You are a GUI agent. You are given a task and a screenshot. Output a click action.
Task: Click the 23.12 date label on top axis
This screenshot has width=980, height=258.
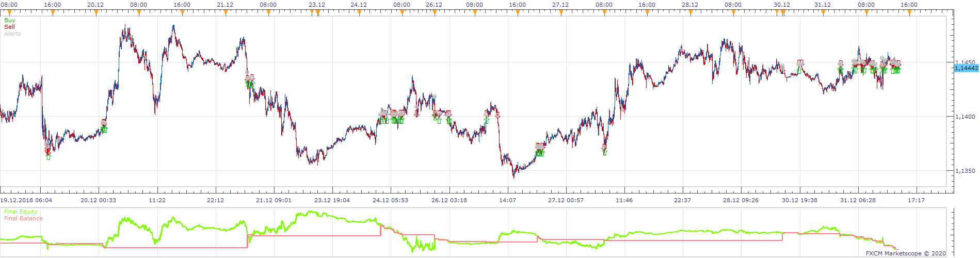pos(317,5)
